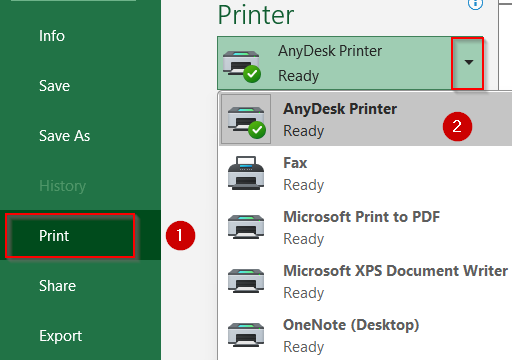Click the OneNote (Desktop) printer icon
The image size is (512, 360).
pos(246,335)
